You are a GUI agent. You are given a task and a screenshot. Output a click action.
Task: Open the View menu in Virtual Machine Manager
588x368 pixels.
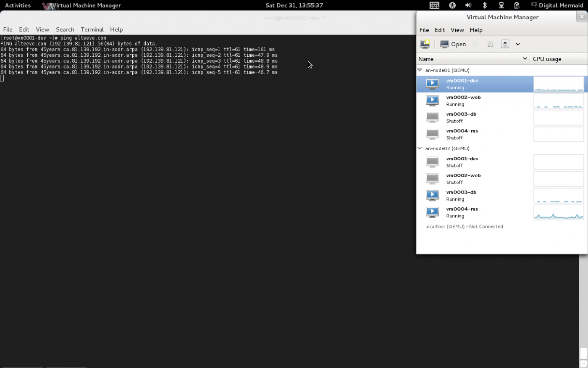point(457,30)
